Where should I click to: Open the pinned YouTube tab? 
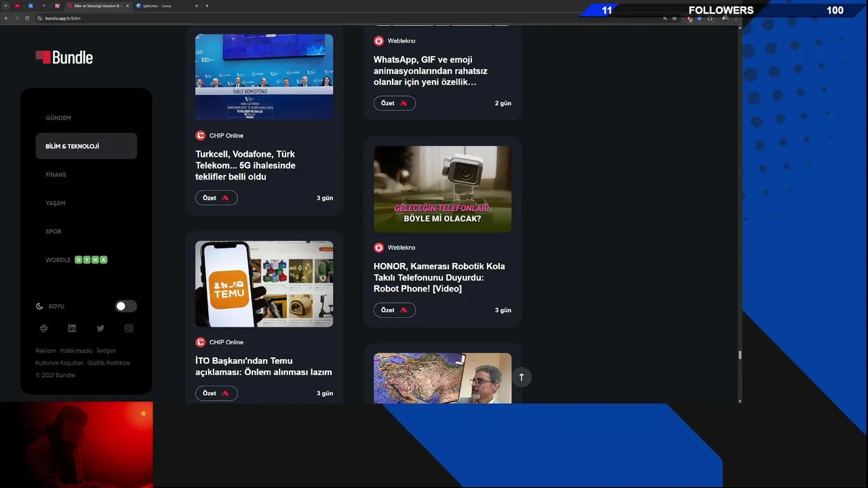(18, 5)
